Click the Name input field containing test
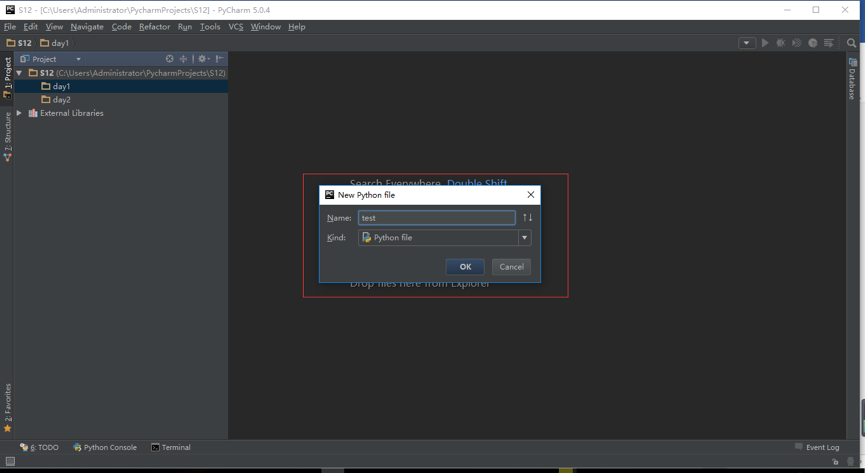The height and width of the screenshot is (473, 865). click(x=436, y=217)
